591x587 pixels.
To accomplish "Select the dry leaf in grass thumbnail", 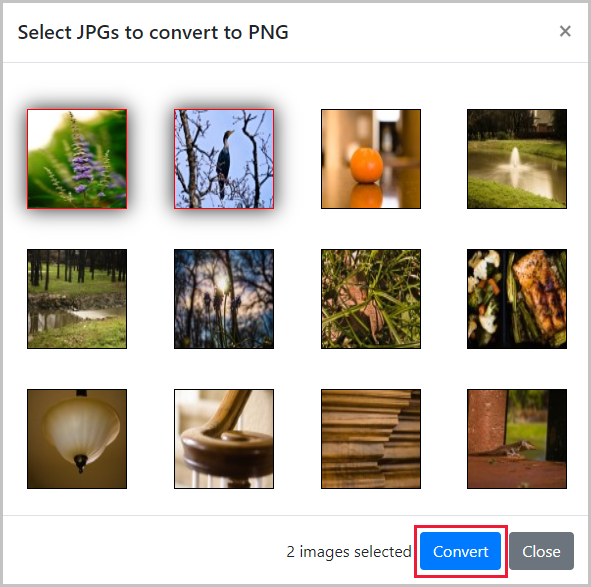I will coord(371,299).
